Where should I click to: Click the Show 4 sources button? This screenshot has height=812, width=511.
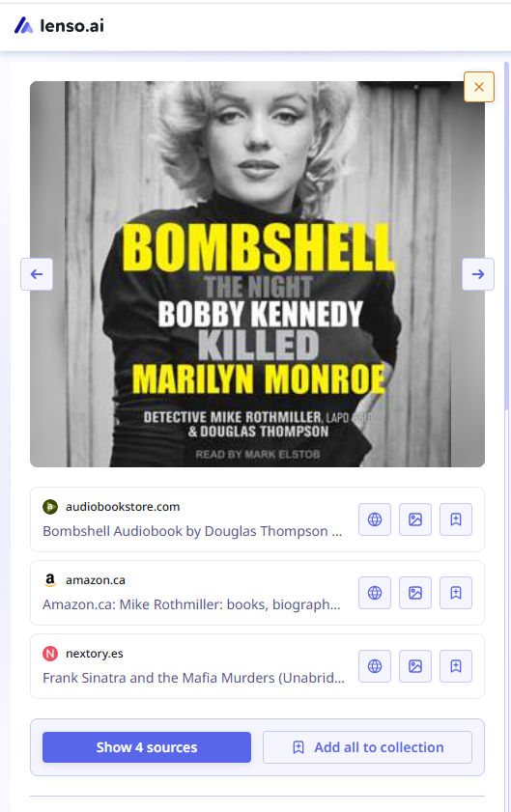[x=147, y=747]
